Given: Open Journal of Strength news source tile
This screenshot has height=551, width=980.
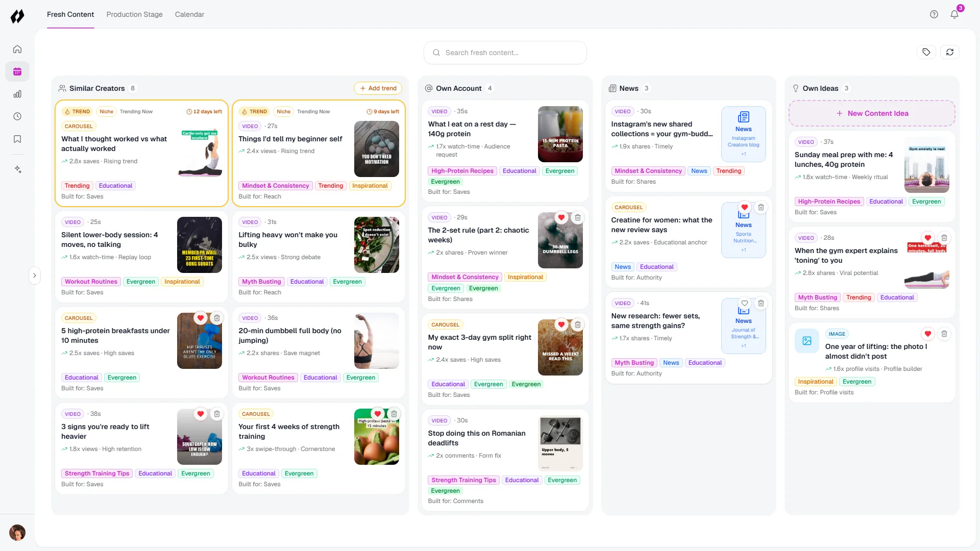Looking at the screenshot, I should coord(743,326).
